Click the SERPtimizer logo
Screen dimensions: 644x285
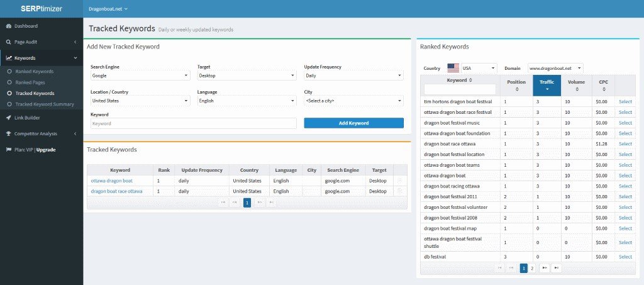[x=41, y=9]
